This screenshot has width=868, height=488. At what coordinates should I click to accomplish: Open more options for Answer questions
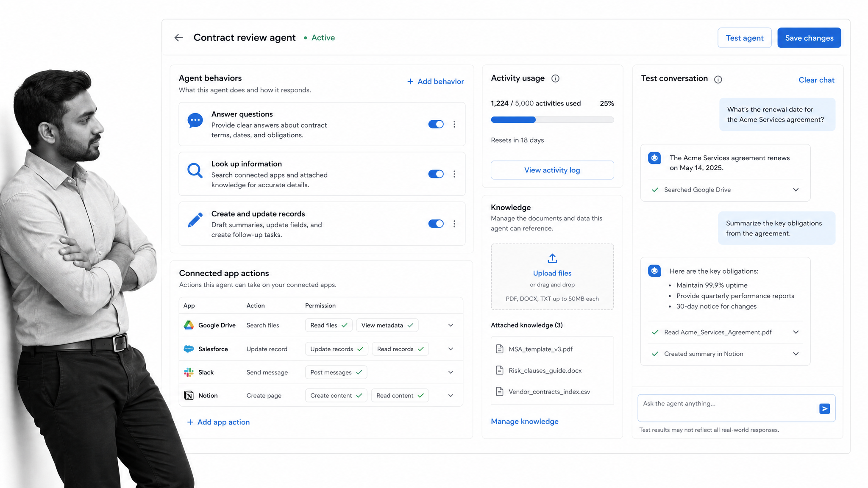[x=454, y=124]
